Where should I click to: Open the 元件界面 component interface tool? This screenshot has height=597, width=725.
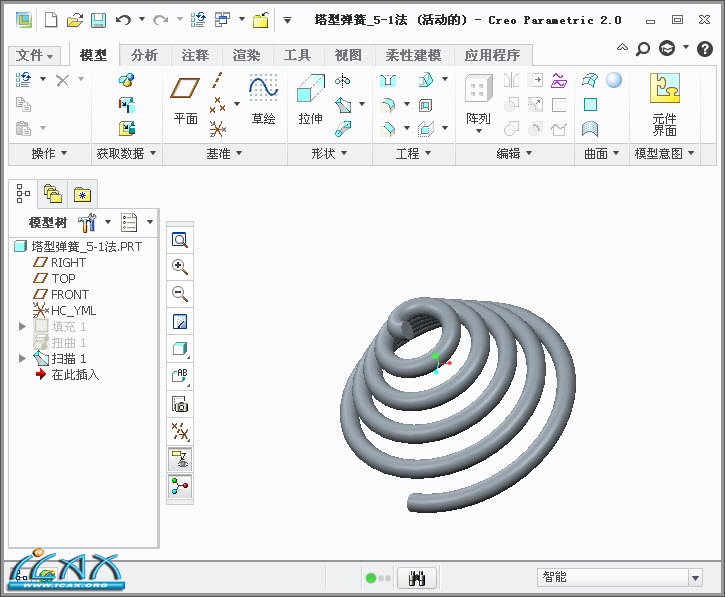point(664,105)
